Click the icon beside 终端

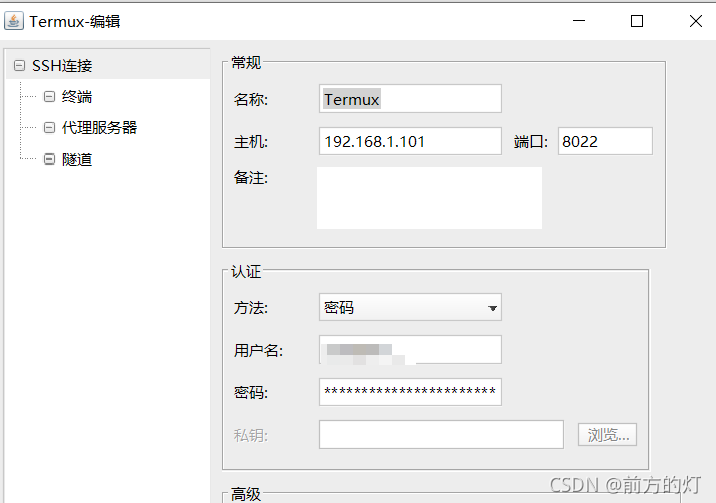click(x=49, y=97)
